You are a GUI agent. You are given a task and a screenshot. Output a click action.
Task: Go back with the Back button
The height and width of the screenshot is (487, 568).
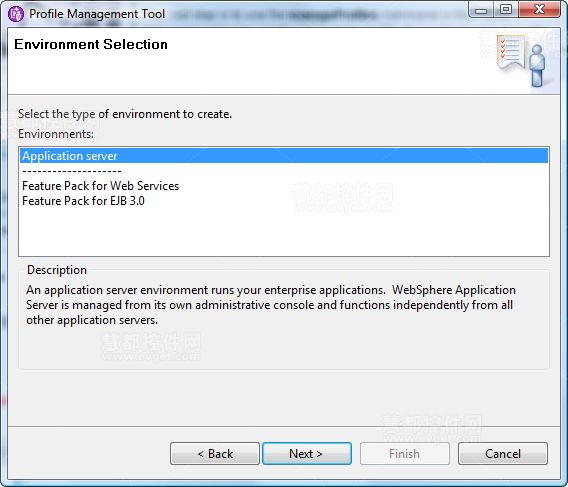215,454
